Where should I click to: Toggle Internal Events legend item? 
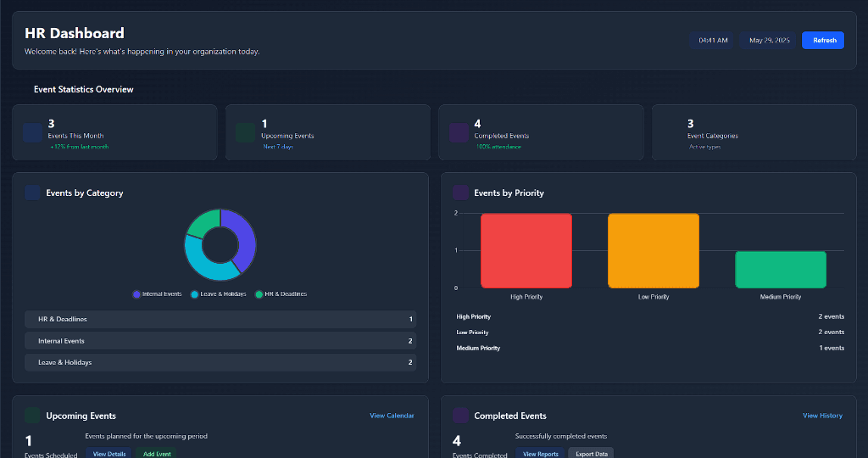coord(157,294)
